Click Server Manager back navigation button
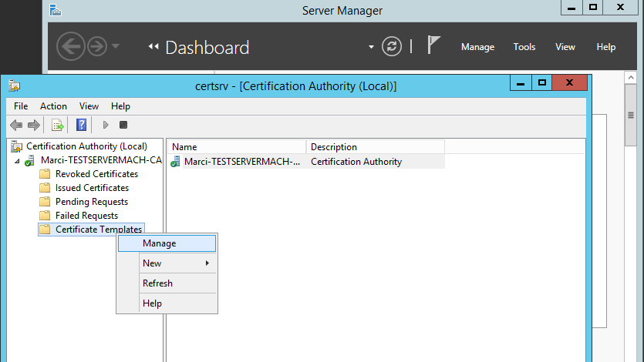Viewport: 644px width, 362px height. pyautogui.click(x=71, y=46)
